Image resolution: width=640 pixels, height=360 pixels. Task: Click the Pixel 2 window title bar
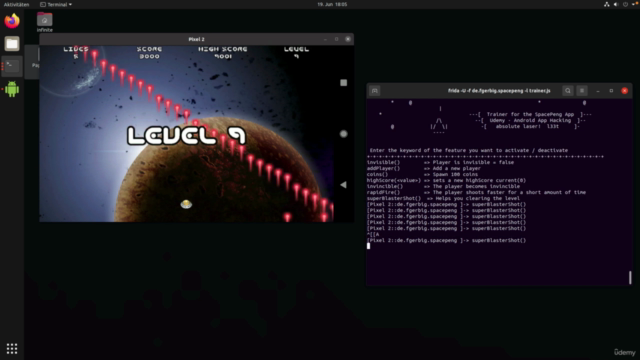[x=196, y=39]
